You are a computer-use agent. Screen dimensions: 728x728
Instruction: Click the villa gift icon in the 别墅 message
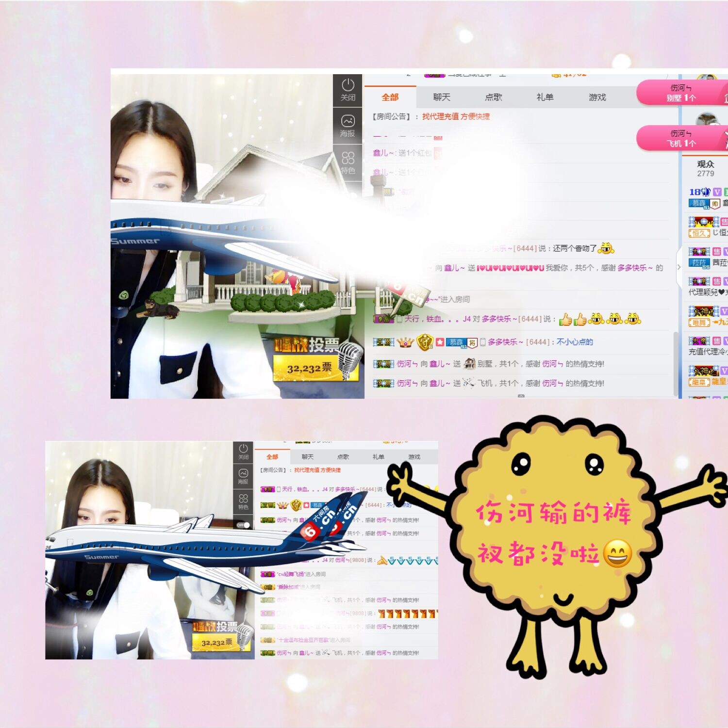469,363
